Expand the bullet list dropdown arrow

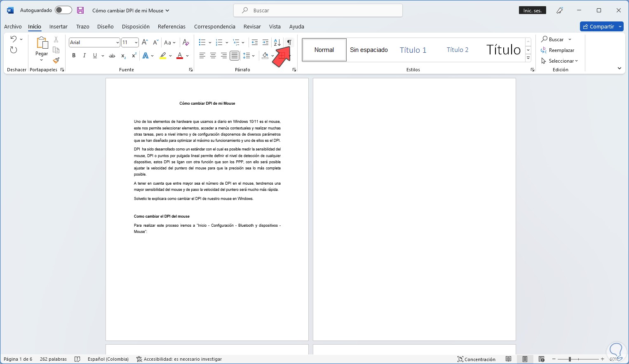tap(210, 42)
